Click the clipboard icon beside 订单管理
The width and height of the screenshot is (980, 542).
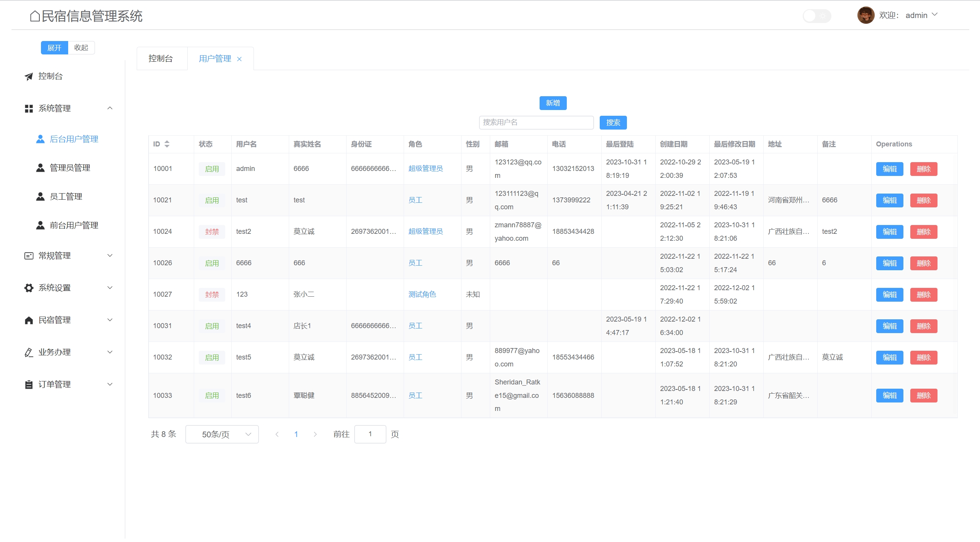click(29, 384)
